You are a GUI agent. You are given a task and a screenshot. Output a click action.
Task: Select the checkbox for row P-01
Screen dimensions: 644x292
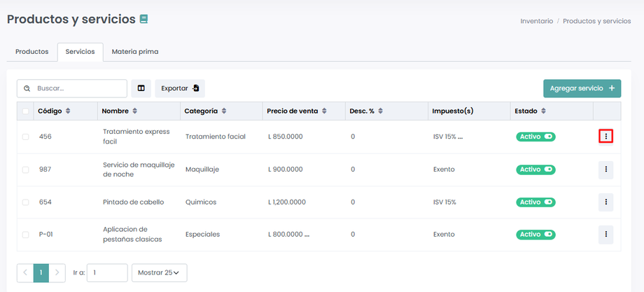(26, 235)
